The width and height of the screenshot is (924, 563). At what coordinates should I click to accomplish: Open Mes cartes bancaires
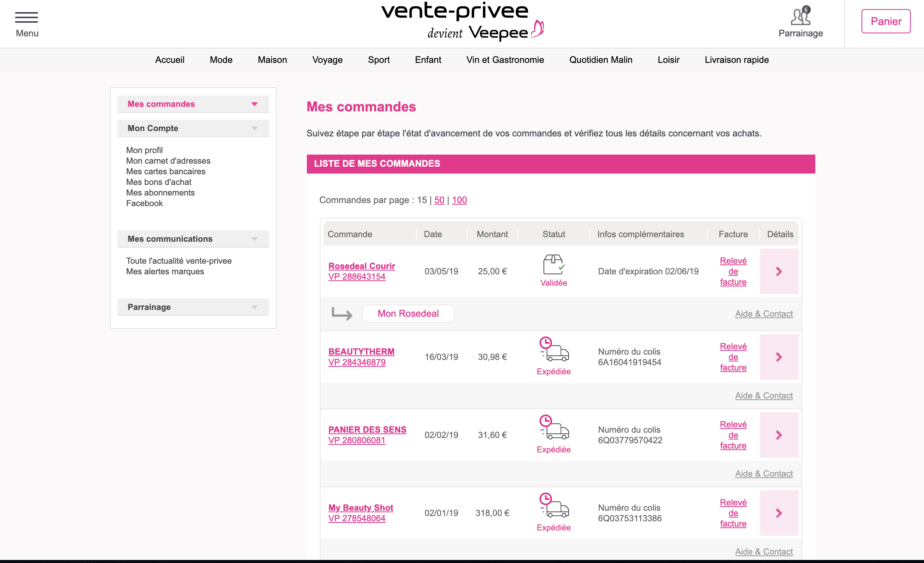166,171
